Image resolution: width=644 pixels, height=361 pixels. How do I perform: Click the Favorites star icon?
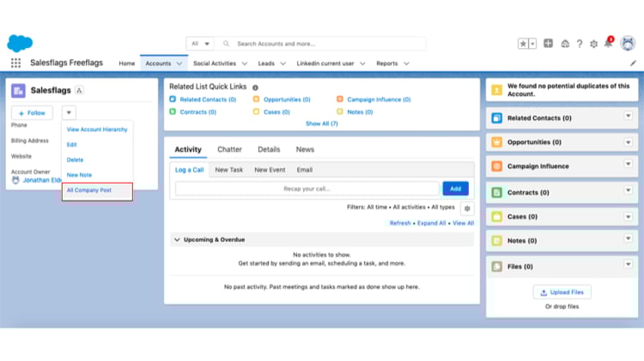523,44
